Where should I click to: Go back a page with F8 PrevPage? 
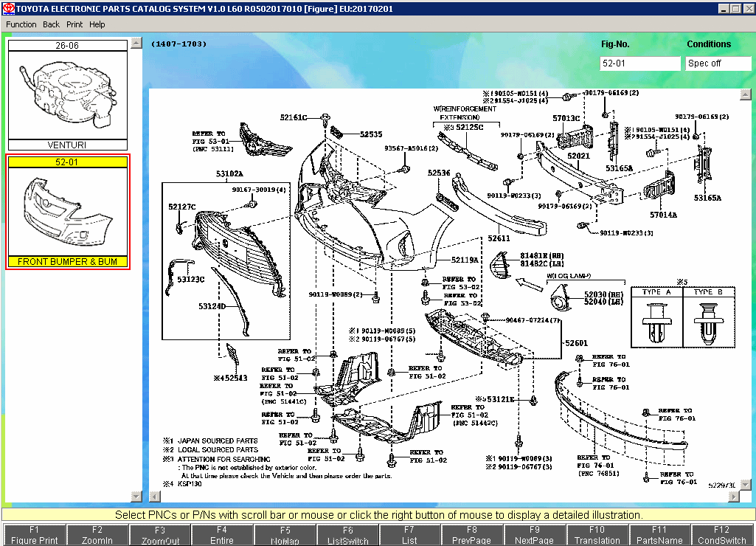pos(472,533)
